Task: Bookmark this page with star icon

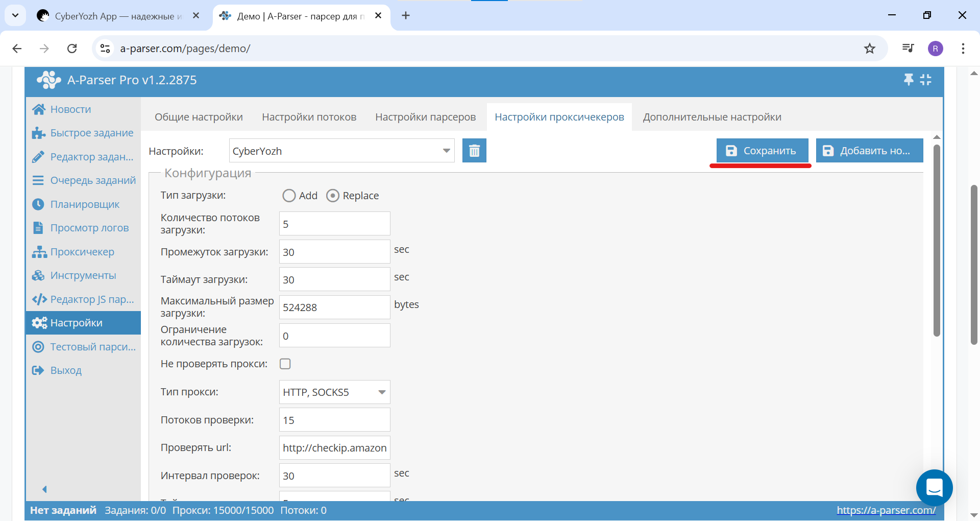Action: pos(870,49)
